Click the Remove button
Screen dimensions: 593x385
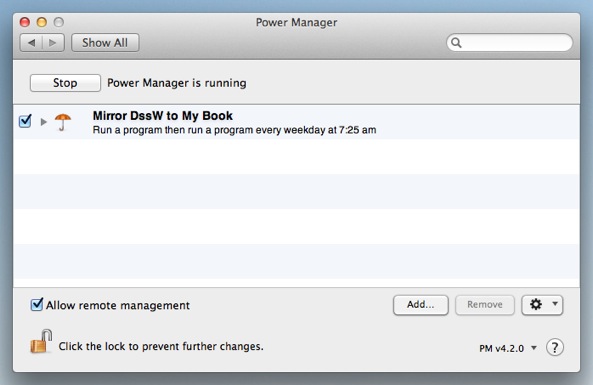click(485, 305)
